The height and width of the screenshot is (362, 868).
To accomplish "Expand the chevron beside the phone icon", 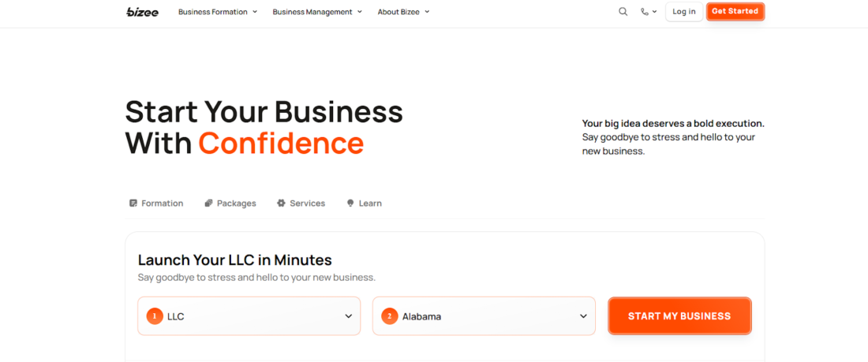I will 655,12.
